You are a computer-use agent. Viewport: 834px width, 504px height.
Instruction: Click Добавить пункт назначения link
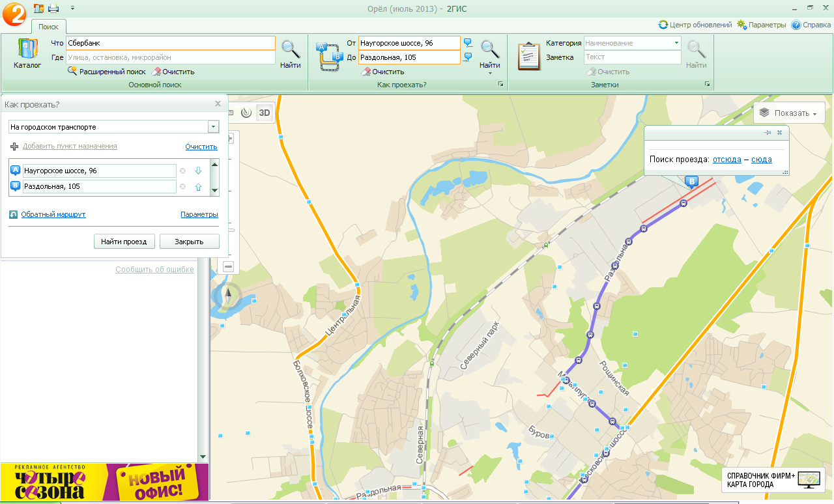coord(70,146)
